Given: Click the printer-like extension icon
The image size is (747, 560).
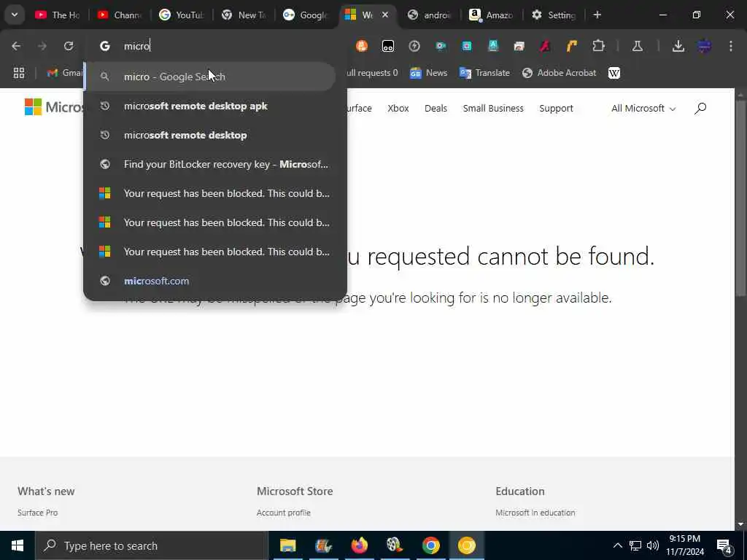Looking at the screenshot, I should point(519,46).
